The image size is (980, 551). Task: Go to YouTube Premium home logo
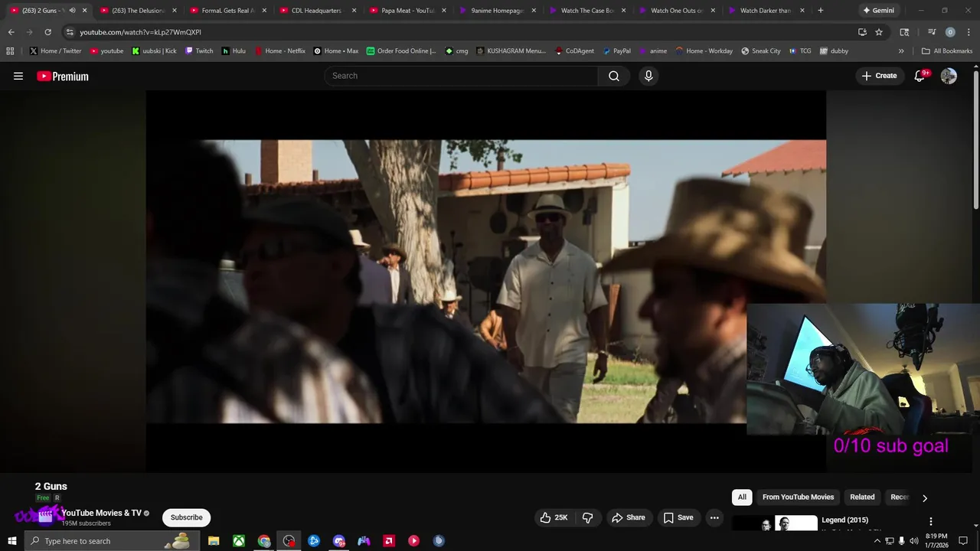click(63, 76)
